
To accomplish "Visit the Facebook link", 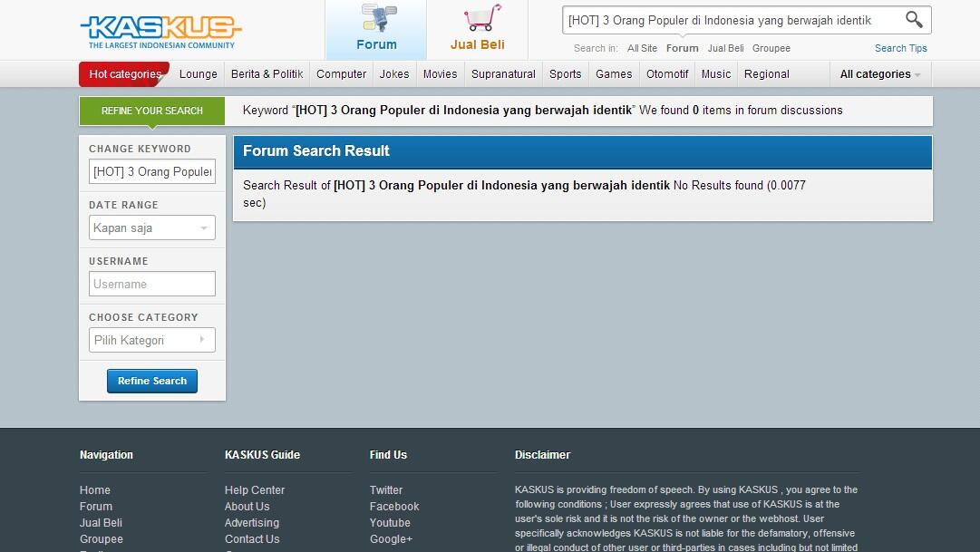I will tap(393, 507).
